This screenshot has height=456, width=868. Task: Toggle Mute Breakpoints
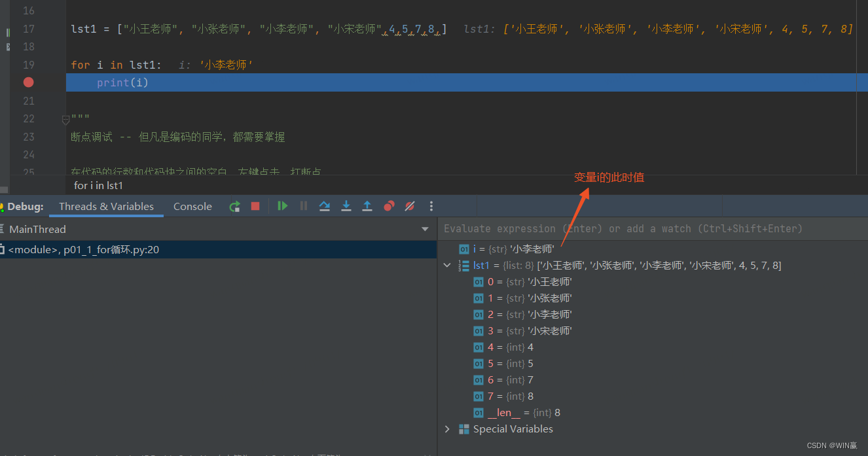click(410, 206)
